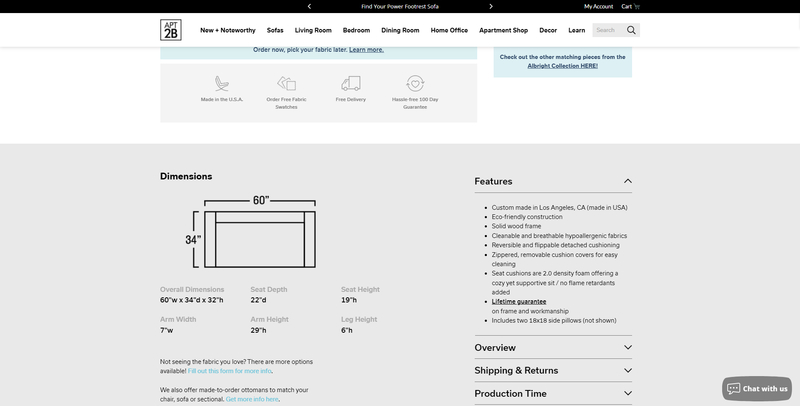Click next promo banner arrow
Viewport: 800px width, 406px height.
(491, 6)
